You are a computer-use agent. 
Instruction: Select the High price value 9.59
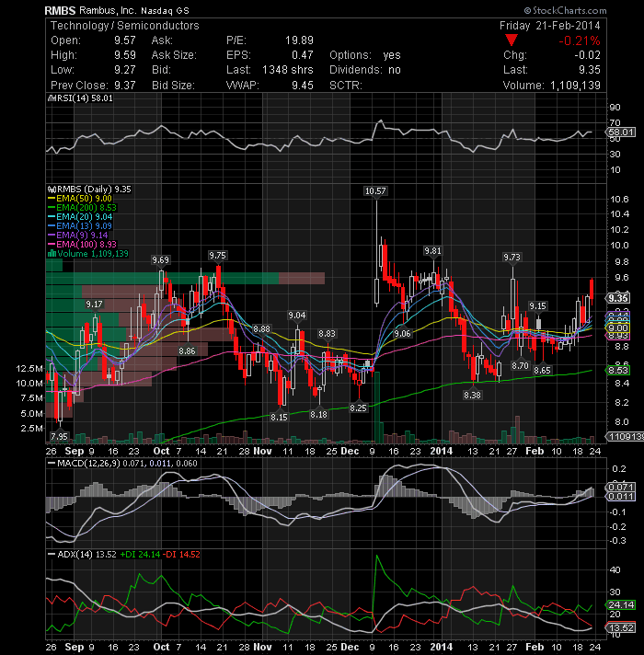tap(125, 54)
